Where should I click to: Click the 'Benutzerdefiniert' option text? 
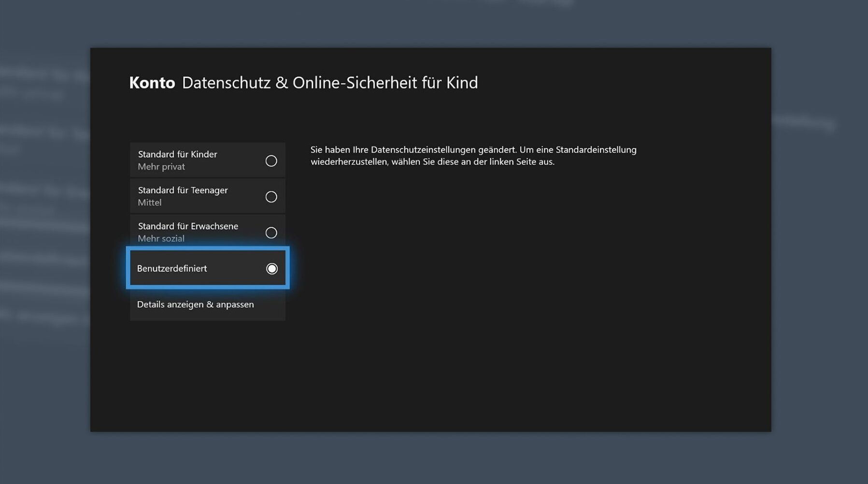tap(172, 268)
